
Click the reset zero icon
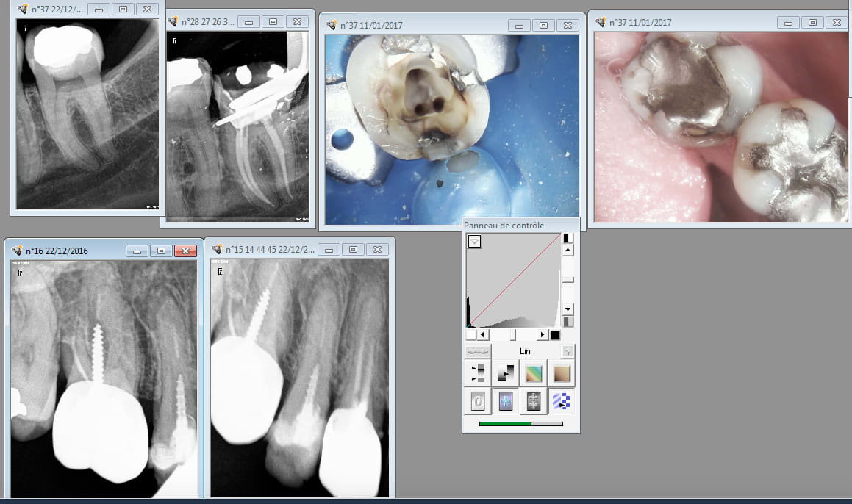[478, 402]
